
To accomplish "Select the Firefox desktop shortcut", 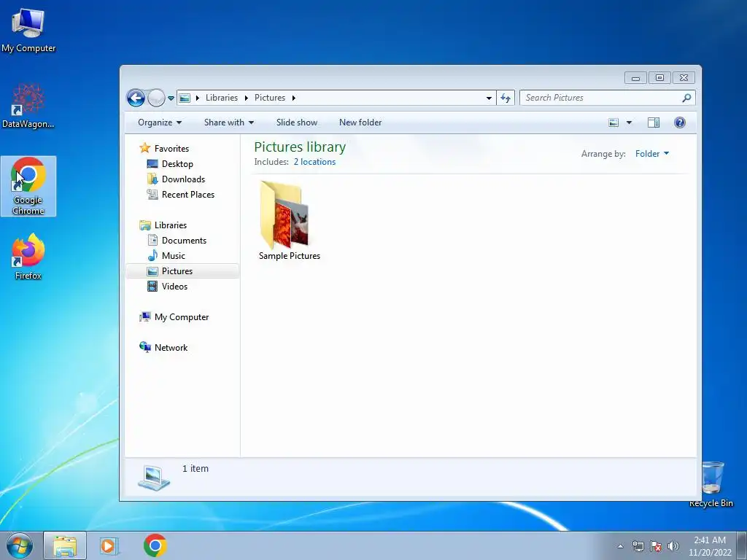I will (x=28, y=257).
